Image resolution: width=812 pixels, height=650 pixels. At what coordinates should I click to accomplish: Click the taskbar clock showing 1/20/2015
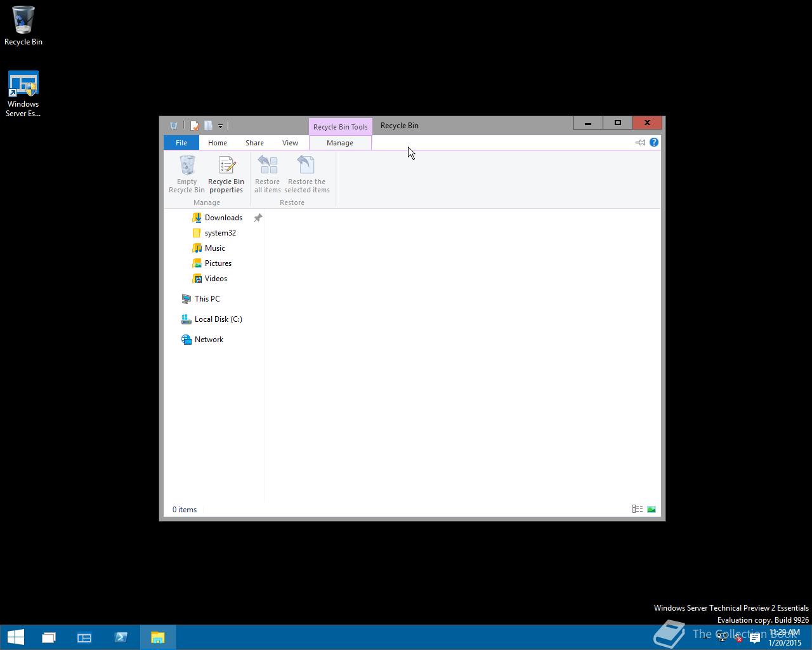[x=785, y=637]
